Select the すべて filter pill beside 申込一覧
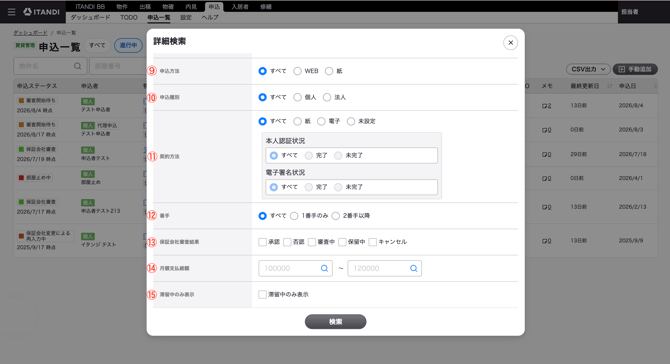Image resolution: width=670 pixels, height=364 pixels. pyautogui.click(x=97, y=45)
